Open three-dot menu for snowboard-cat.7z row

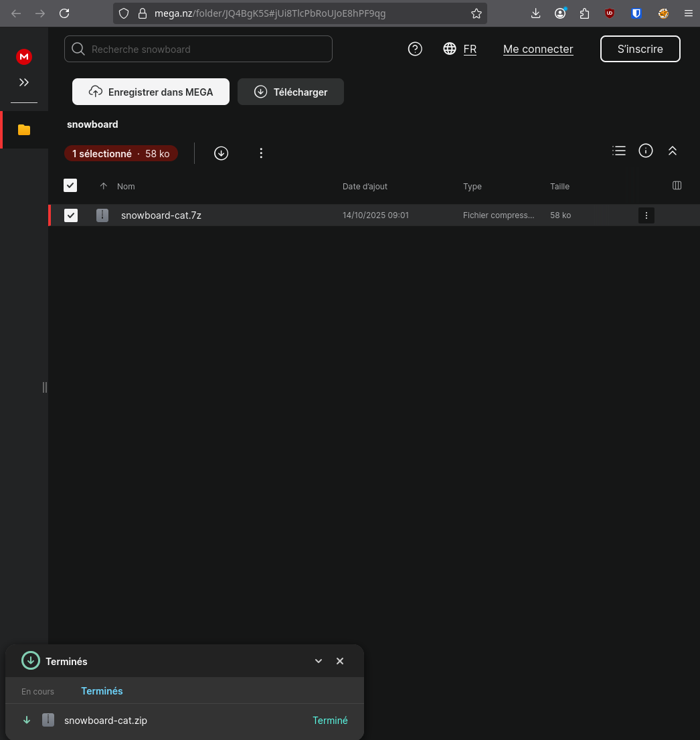click(x=646, y=215)
